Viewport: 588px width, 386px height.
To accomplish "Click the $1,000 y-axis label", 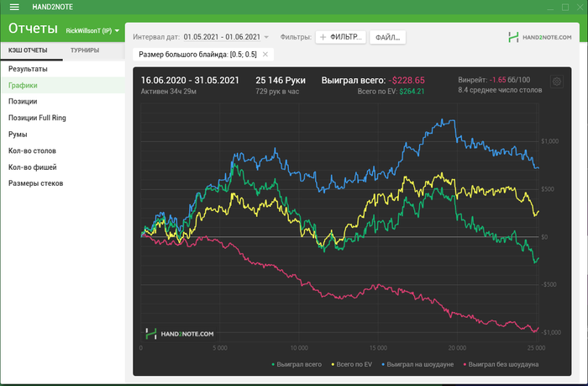I will [549, 141].
